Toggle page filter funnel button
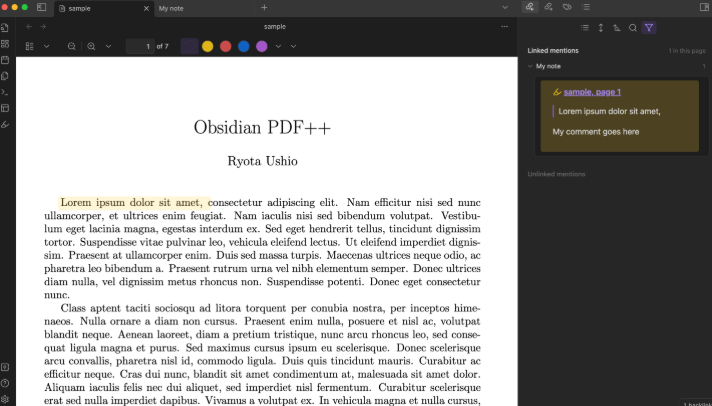This screenshot has height=406, width=712. tap(649, 28)
